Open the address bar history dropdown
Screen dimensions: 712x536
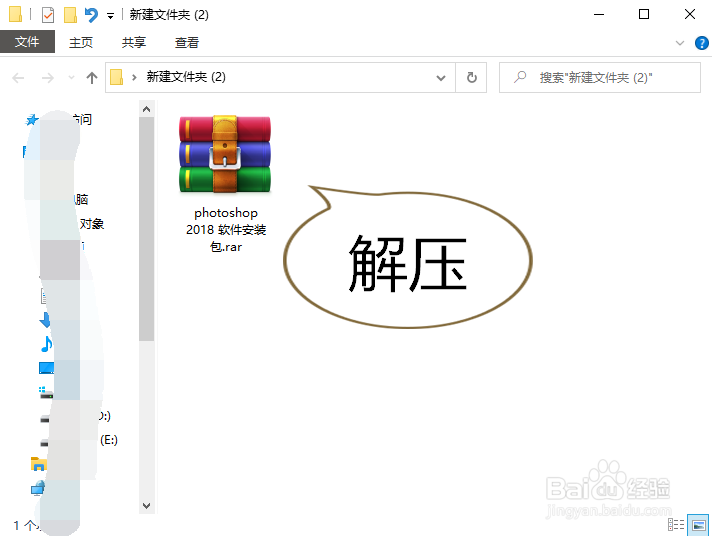(x=440, y=78)
